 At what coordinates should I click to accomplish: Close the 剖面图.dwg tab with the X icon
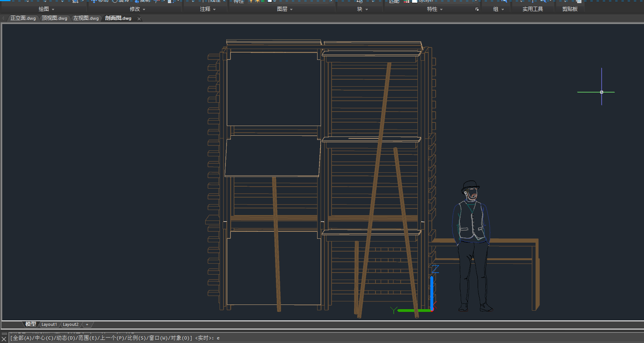tap(139, 19)
